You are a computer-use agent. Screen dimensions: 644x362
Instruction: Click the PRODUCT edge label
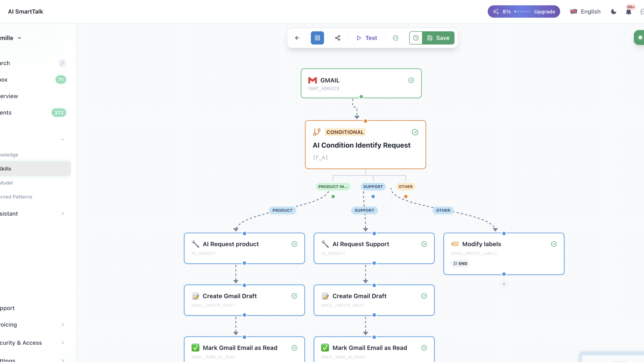[x=282, y=210]
